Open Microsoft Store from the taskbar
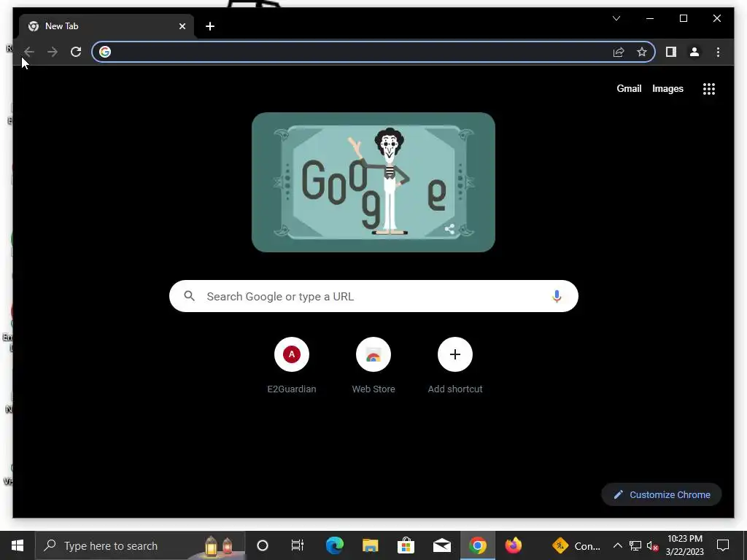The height and width of the screenshot is (560, 747). click(406, 545)
